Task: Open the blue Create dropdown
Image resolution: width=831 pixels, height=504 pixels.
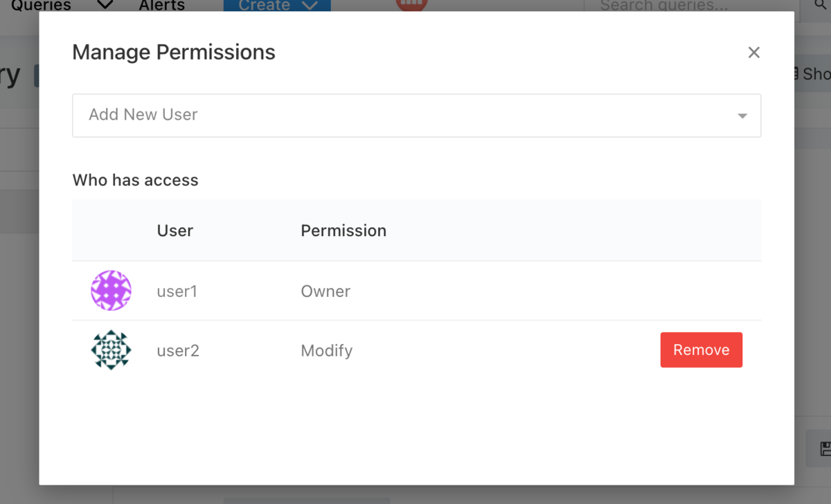Action: 277,6
